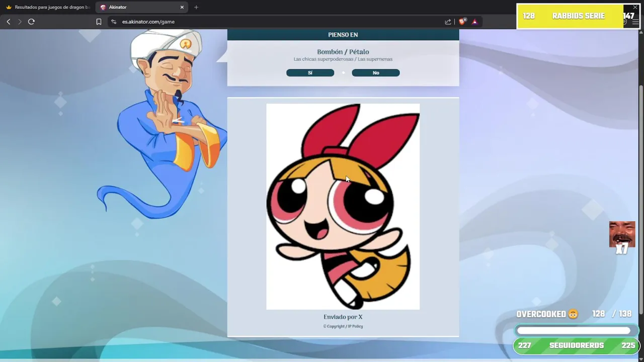View site information icon in address bar
Viewport: 644px width, 362px height.
[113, 22]
